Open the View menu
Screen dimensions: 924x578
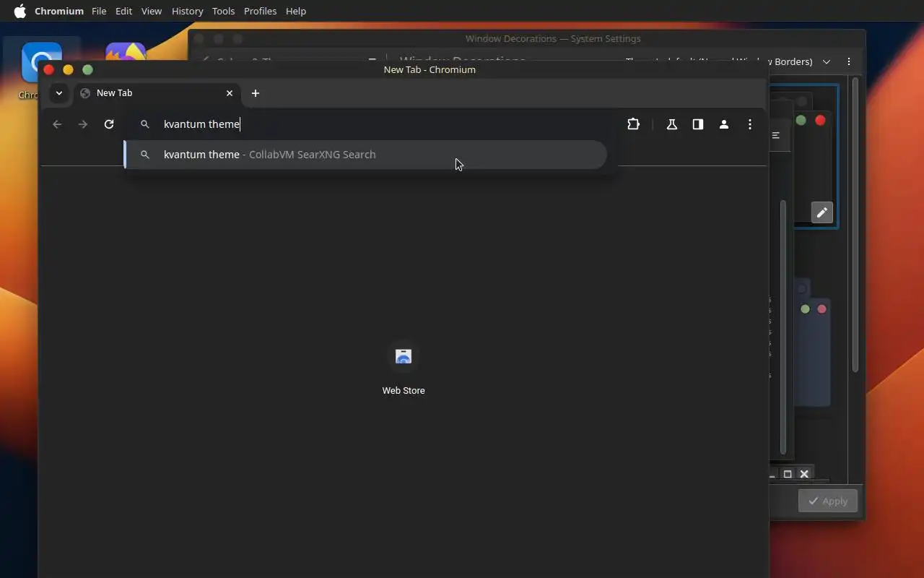click(152, 11)
